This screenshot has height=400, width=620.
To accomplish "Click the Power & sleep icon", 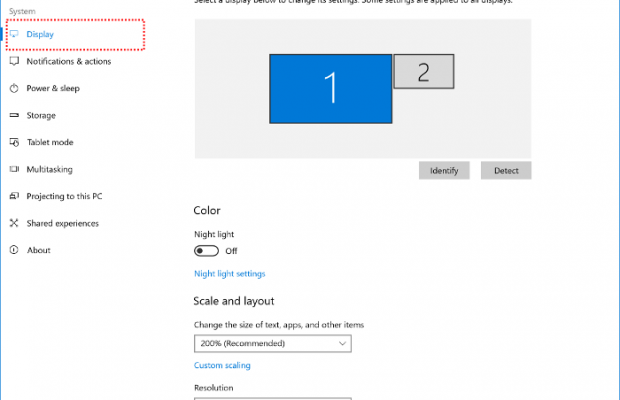I will [x=15, y=88].
